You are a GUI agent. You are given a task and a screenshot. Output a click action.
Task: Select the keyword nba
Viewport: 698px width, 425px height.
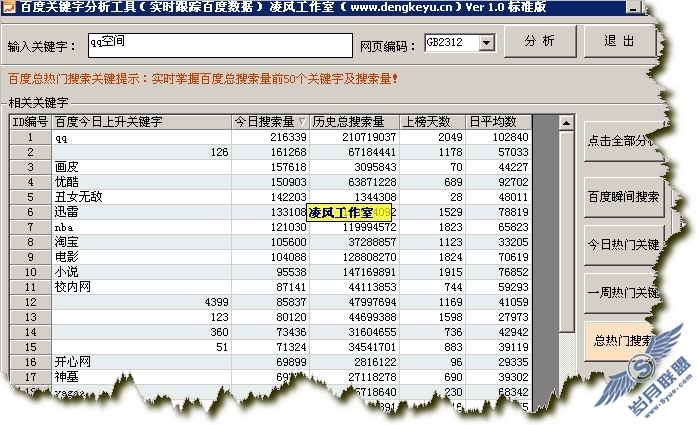click(x=142, y=227)
